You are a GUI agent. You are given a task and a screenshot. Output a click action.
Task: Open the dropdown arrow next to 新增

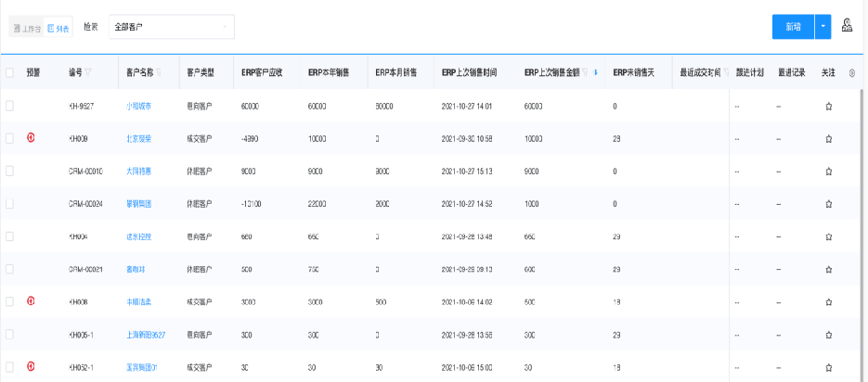(x=823, y=27)
